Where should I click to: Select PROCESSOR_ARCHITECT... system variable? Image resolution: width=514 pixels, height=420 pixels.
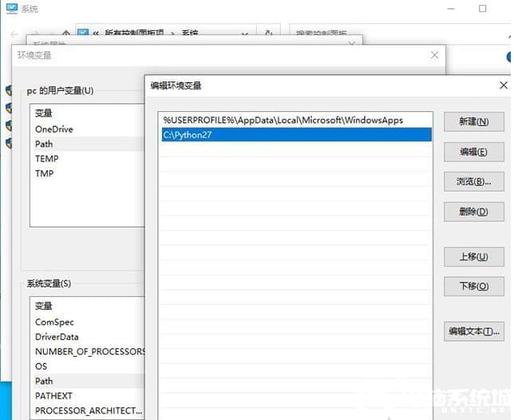[x=89, y=410]
